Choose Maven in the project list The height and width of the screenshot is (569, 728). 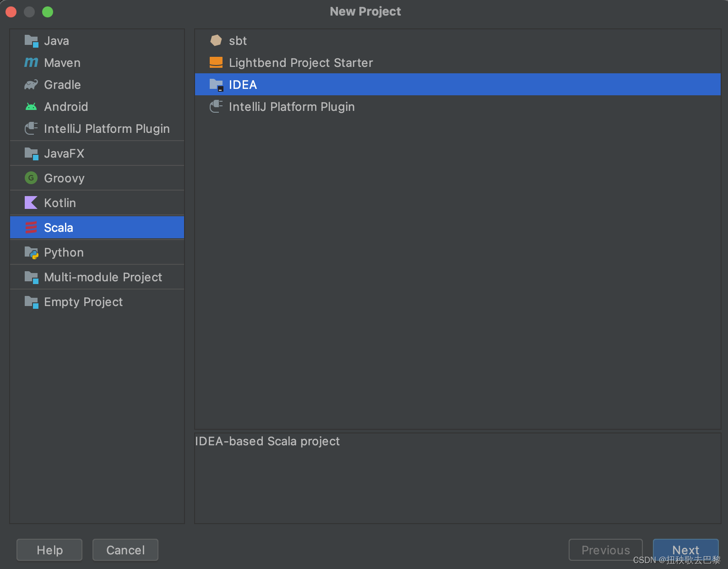coord(97,63)
